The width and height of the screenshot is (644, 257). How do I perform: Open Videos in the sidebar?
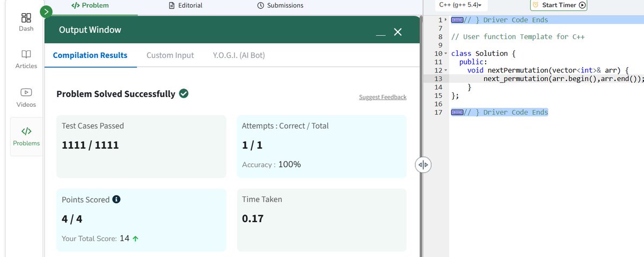tap(26, 98)
